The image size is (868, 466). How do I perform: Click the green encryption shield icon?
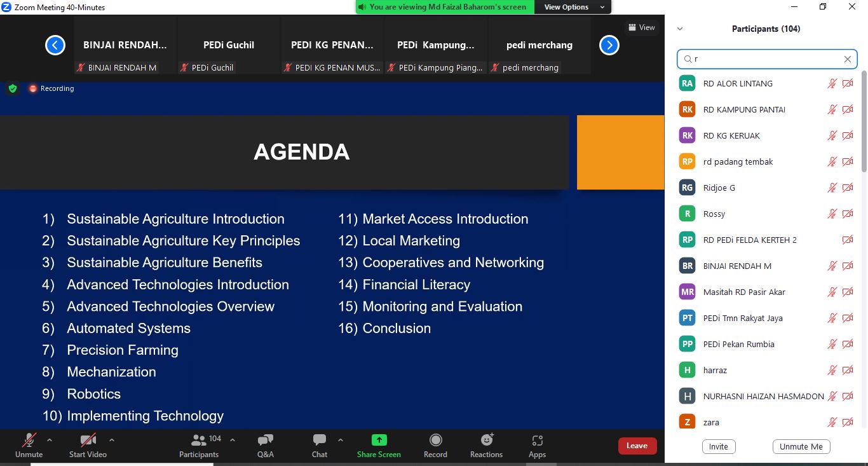(13, 88)
